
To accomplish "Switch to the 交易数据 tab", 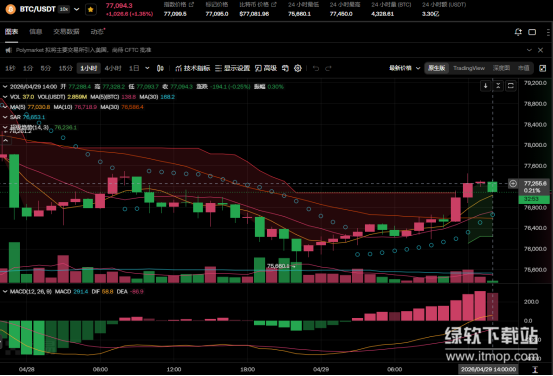I will point(66,32).
